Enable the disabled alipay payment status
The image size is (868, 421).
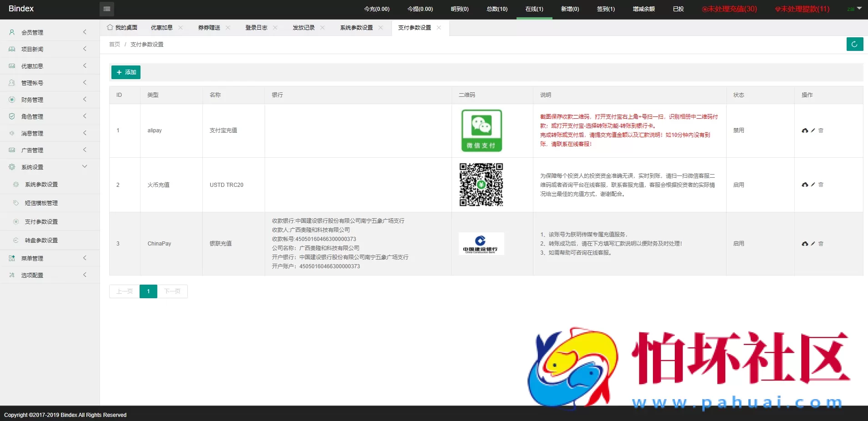coord(738,130)
